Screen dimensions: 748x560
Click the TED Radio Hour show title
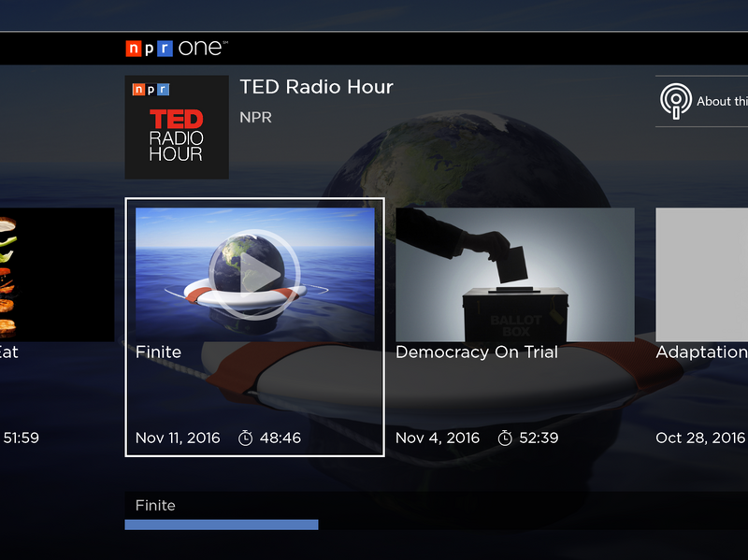point(317,87)
